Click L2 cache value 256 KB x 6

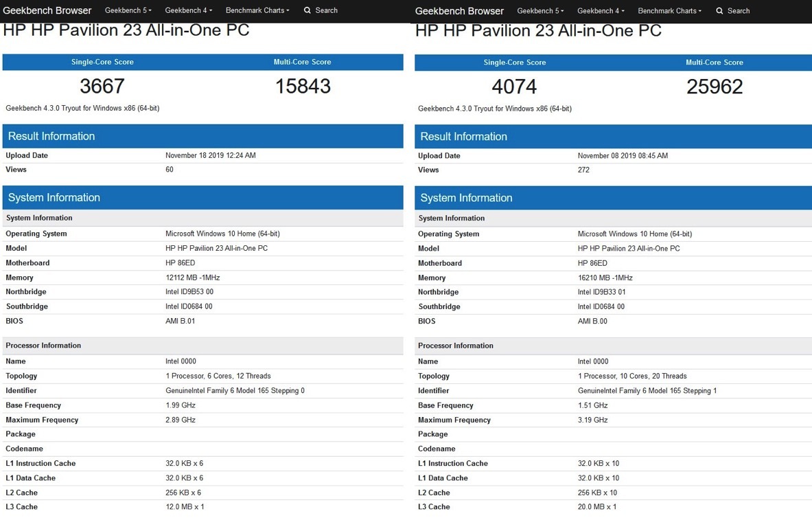coord(183,493)
